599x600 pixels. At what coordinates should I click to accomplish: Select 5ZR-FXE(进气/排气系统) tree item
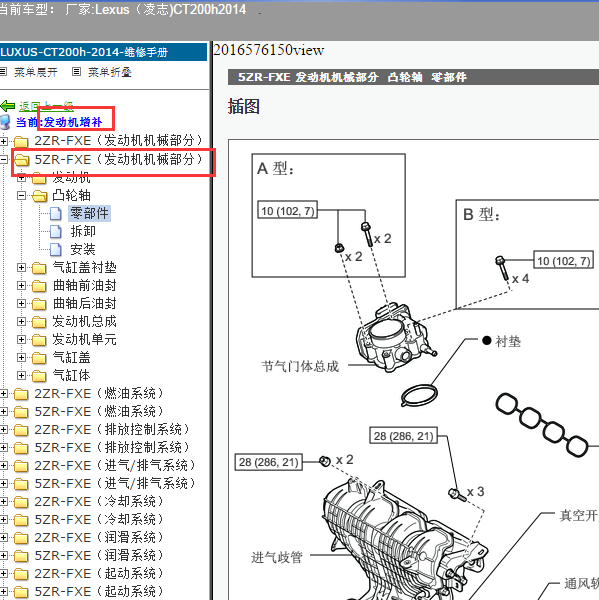click(115, 483)
